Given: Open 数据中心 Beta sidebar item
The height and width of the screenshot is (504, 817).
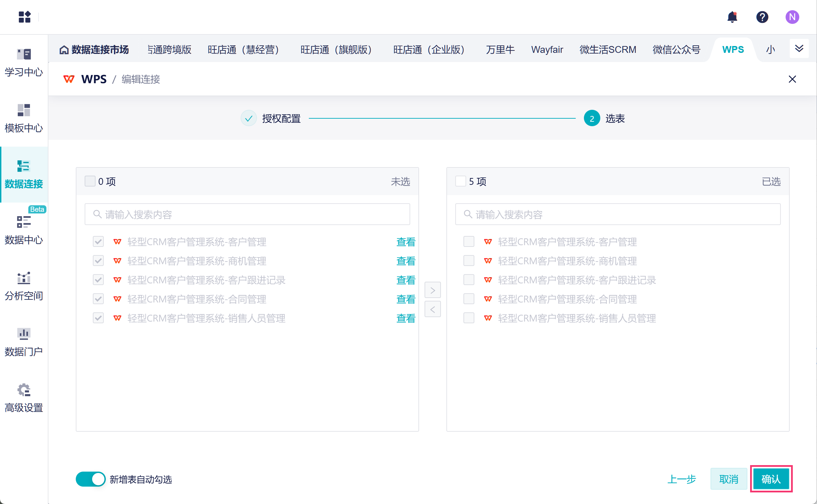Looking at the screenshot, I should pyautogui.click(x=24, y=230).
